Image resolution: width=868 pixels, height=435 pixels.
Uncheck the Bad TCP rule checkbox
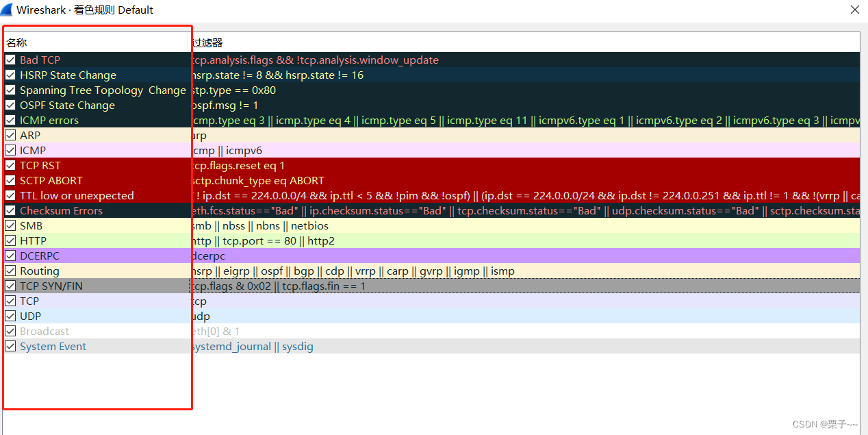click(10, 60)
